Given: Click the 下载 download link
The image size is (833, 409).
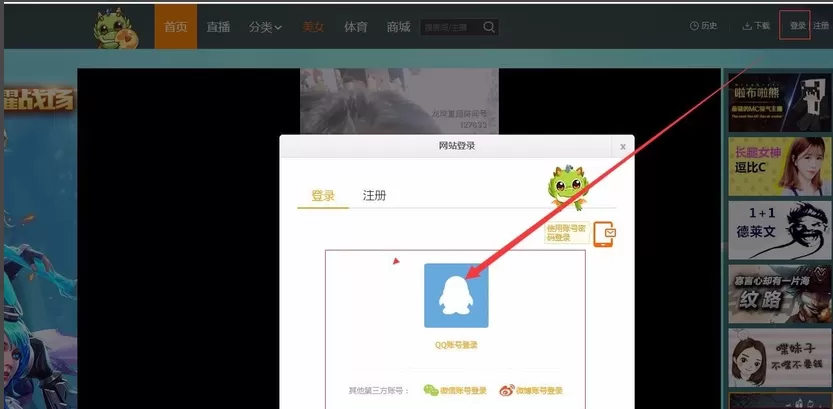Looking at the screenshot, I should (x=755, y=25).
